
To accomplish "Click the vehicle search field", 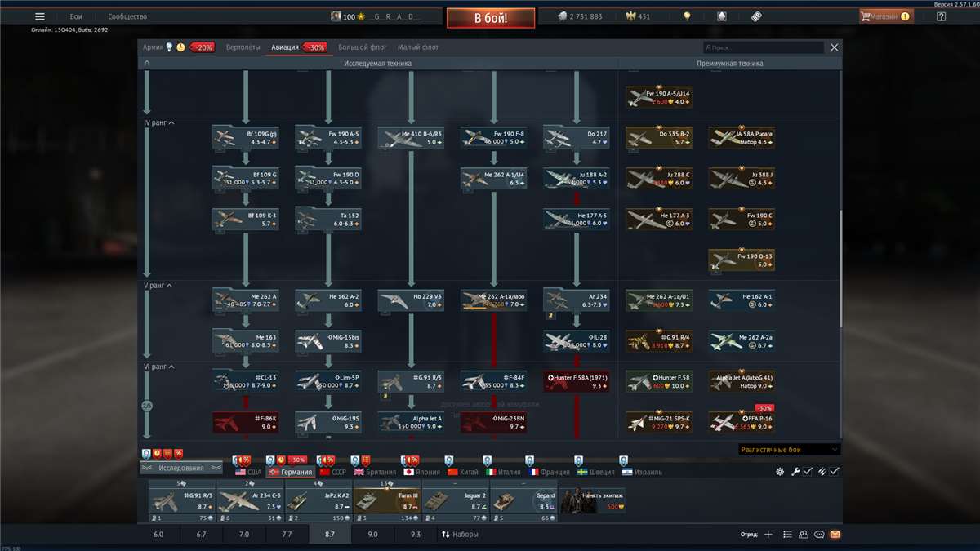I will (x=763, y=47).
